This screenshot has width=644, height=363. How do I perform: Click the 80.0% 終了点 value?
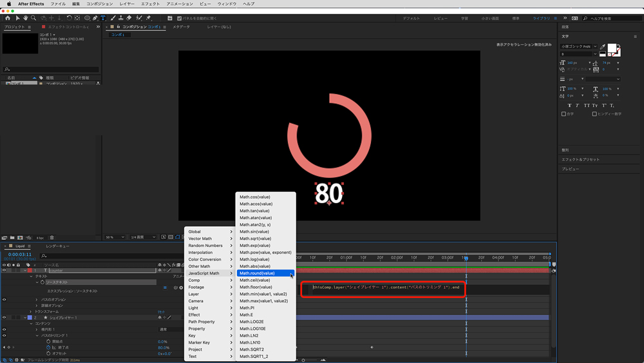coord(163,348)
